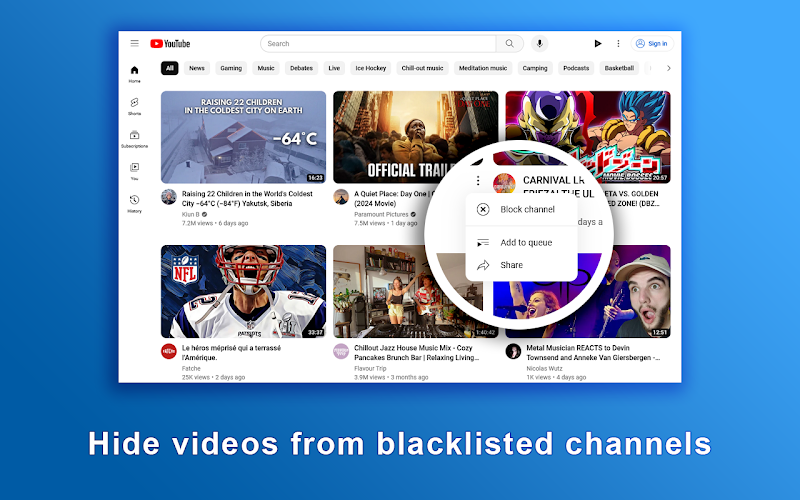This screenshot has width=800, height=500.
Task: Open Nicolas Wutz channel name
Action: coord(544,368)
